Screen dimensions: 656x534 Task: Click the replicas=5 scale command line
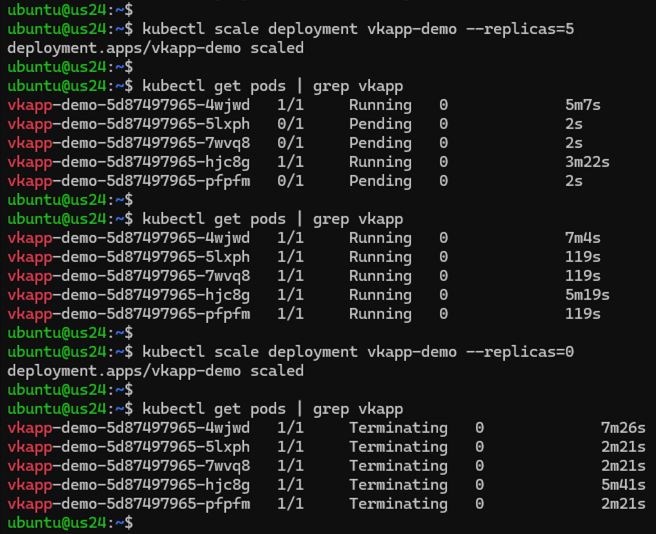point(291,29)
